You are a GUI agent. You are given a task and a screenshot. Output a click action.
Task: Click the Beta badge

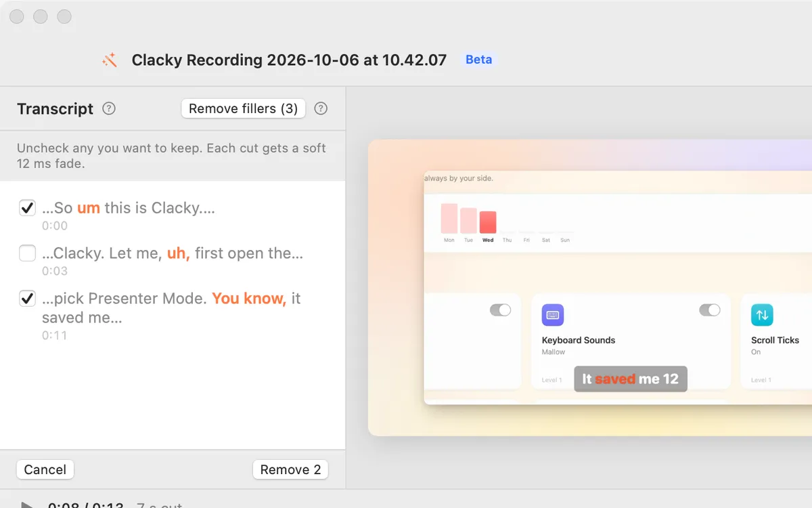[478, 60]
